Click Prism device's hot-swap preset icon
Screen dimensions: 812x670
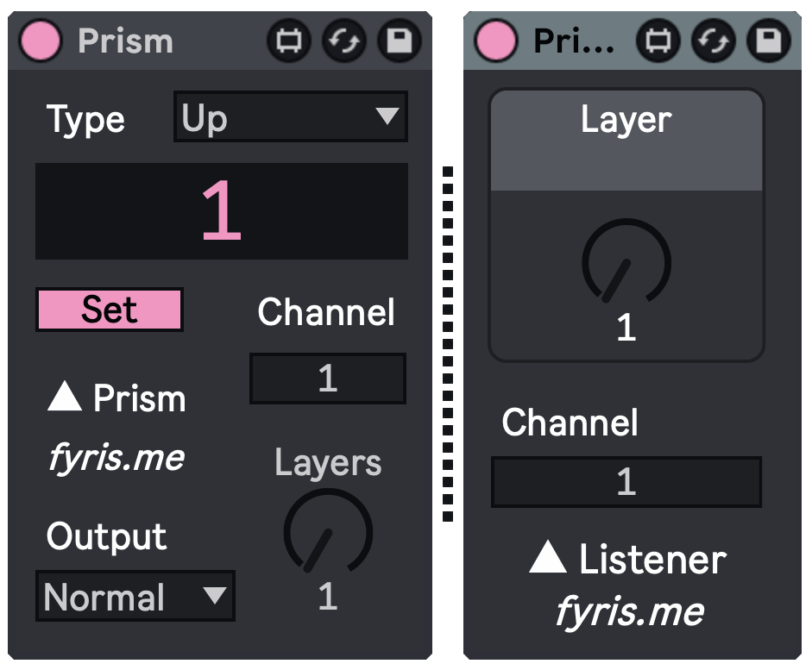tap(344, 41)
